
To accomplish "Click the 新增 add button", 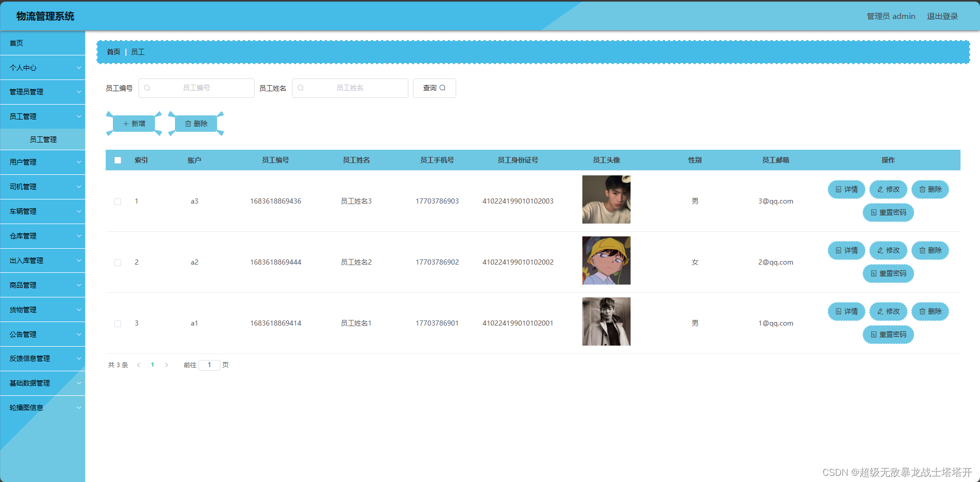I will point(134,124).
